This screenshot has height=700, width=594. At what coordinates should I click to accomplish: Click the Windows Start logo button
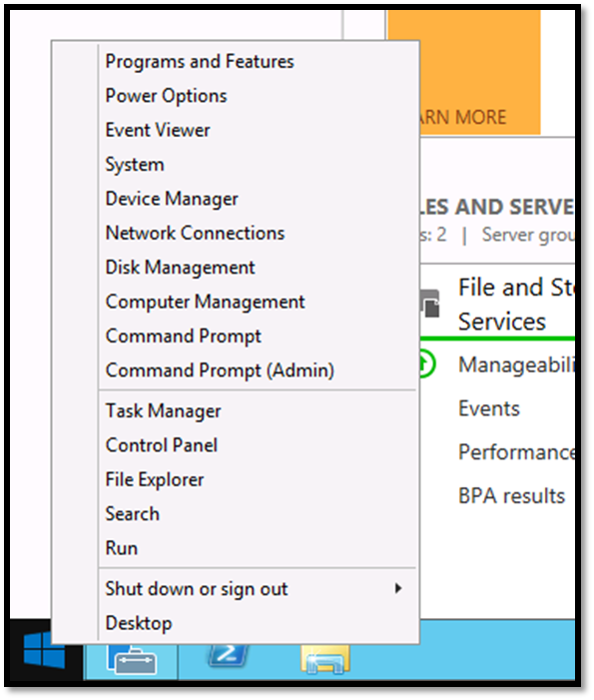(44, 650)
